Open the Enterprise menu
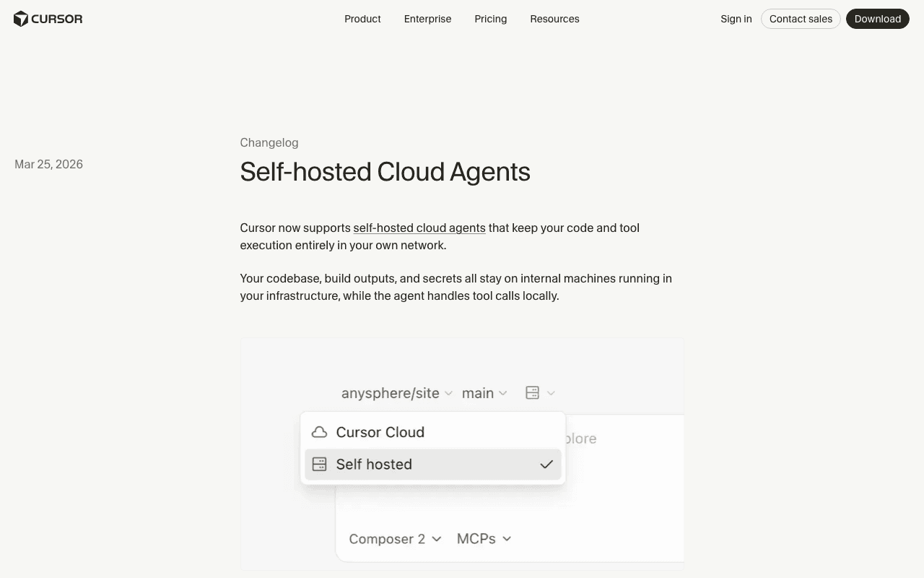The height and width of the screenshot is (578, 924). (x=427, y=19)
